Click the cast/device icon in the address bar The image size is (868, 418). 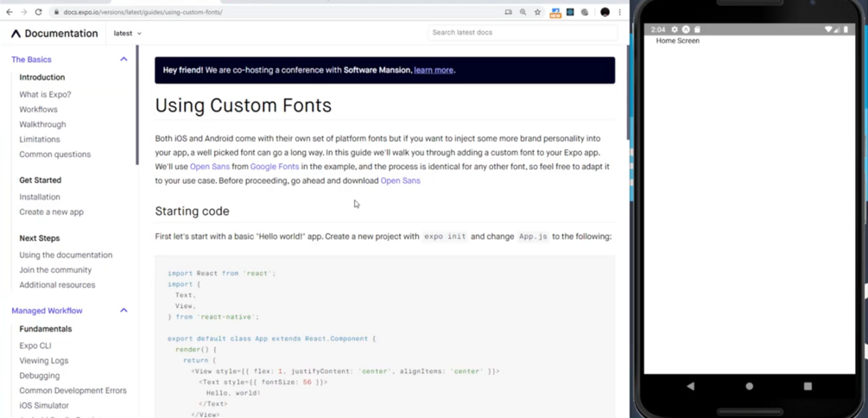pos(508,12)
